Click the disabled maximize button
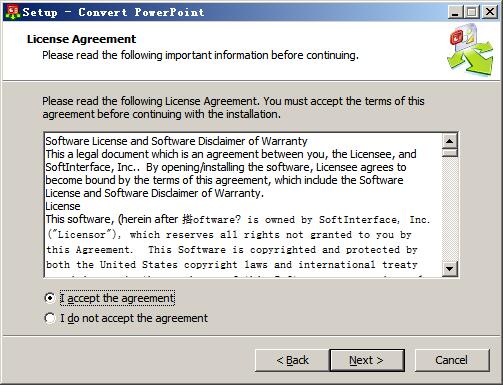The width and height of the screenshot is (503, 385). pyautogui.click(x=472, y=12)
